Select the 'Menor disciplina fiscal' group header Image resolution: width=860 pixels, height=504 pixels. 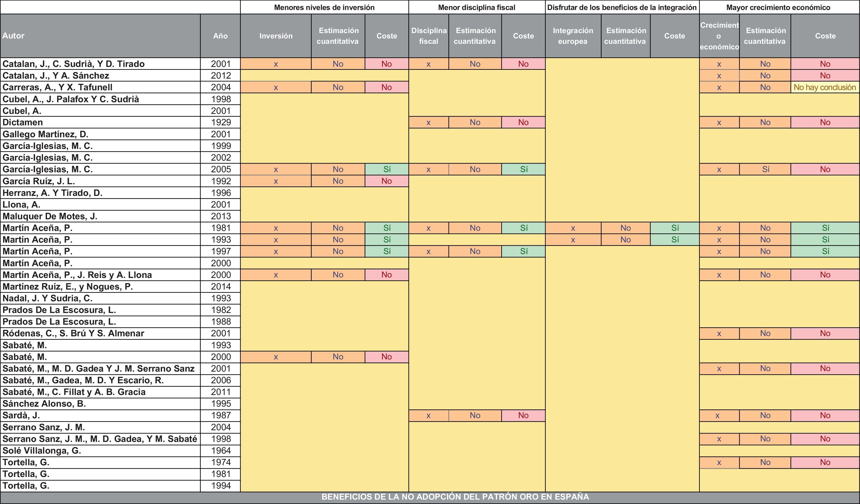(x=477, y=7)
